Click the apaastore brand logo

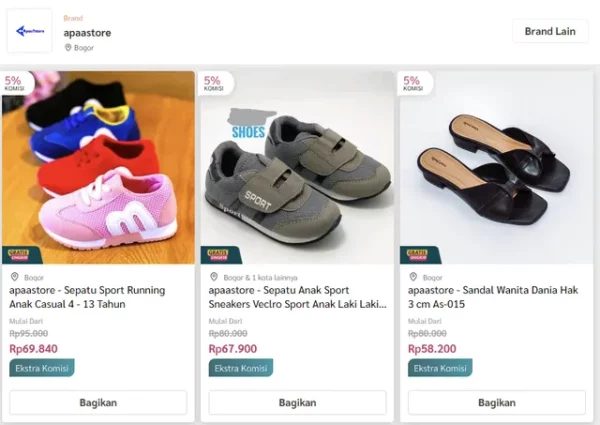pyautogui.click(x=30, y=31)
